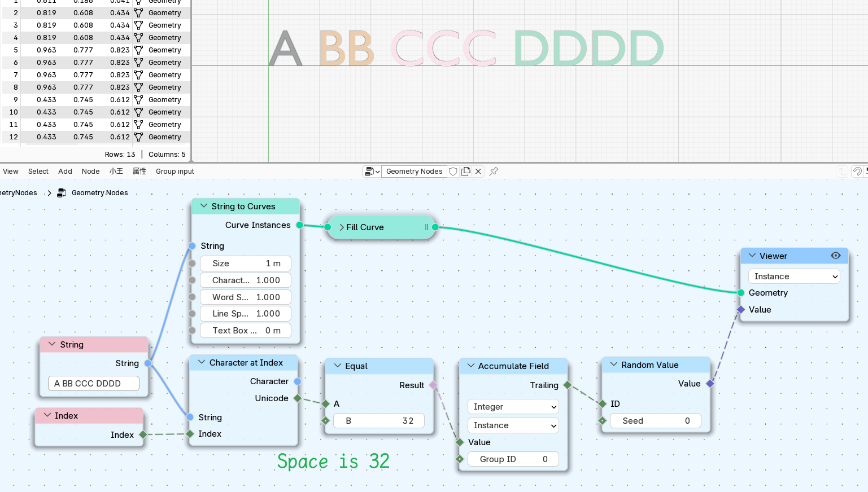Click the String text field 'A BB CCC DDDD'
868x492 pixels.
click(x=94, y=384)
